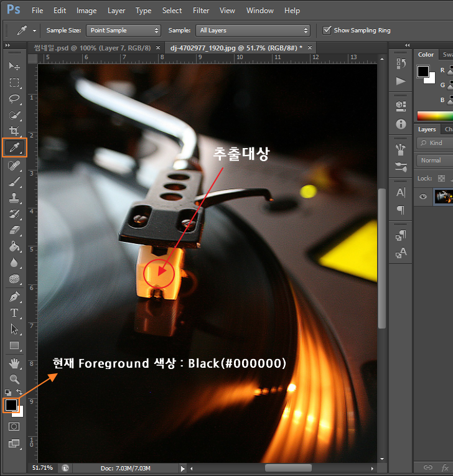Close the 썸네일.psd tab
This screenshot has height=476, width=453.
[x=158, y=48]
